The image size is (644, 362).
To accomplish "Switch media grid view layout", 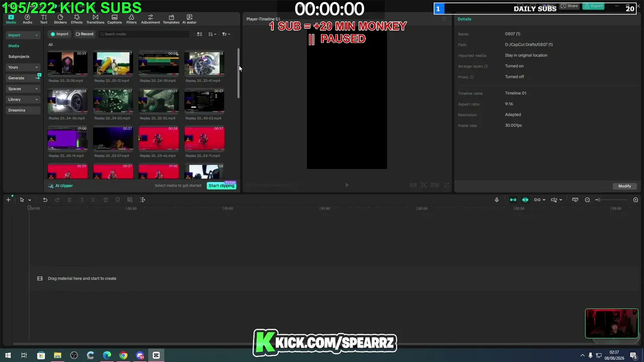I will tap(199, 34).
